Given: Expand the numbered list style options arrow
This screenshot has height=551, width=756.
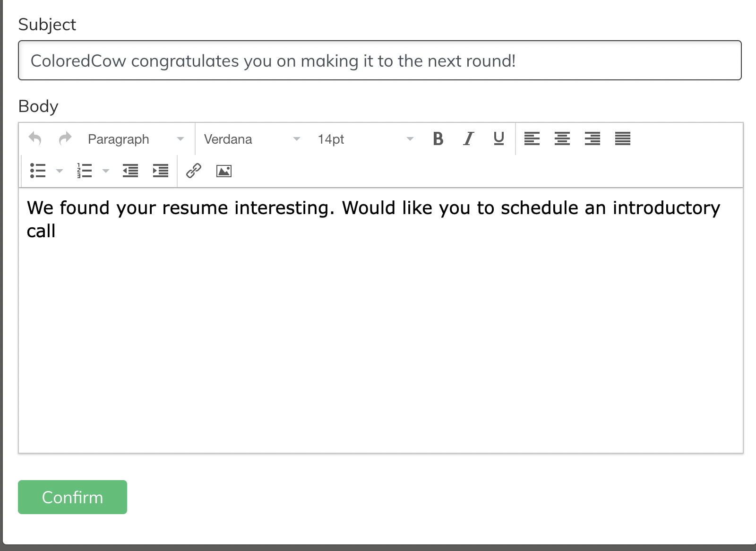Looking at the screenshot, I should pyautogui.click(x=106, y=171).
